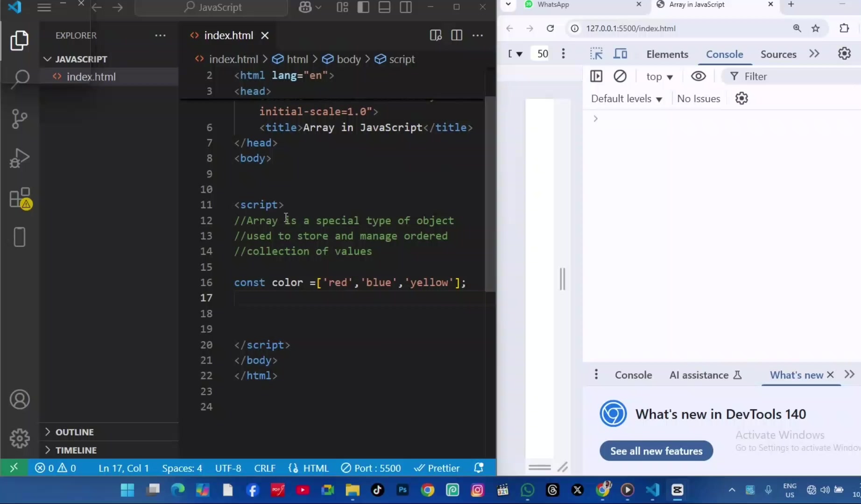Image resolution: width=861 pixels, height=504 pixels.
Task: Open the Default levels dropdown
Action: [x=626, y=98]
